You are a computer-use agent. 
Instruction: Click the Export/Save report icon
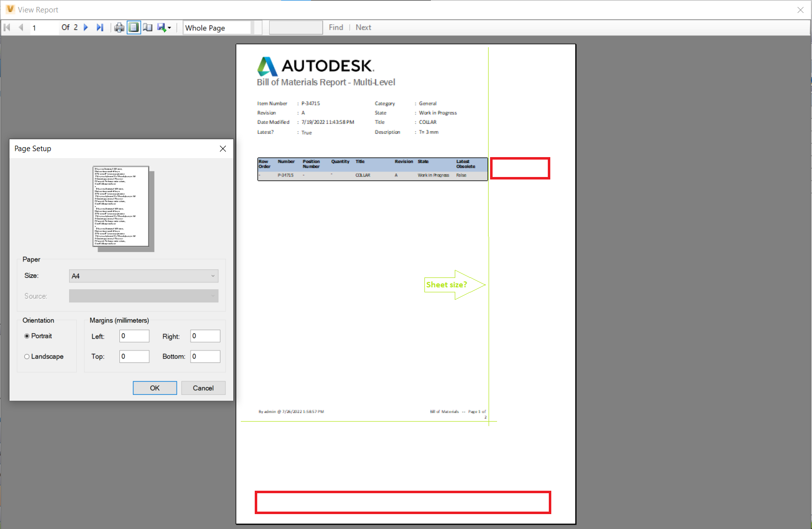point(162,27)
